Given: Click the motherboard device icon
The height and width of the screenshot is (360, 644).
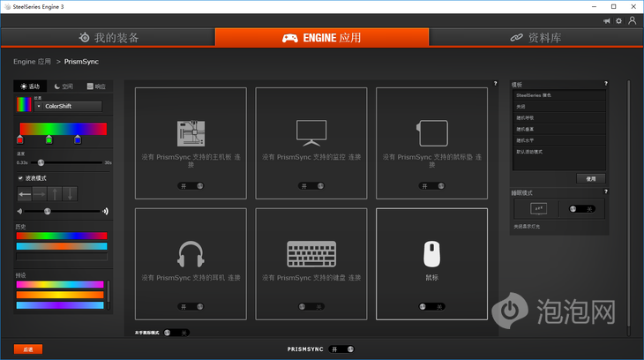Looking at the screenshot, I should (191, 133).
